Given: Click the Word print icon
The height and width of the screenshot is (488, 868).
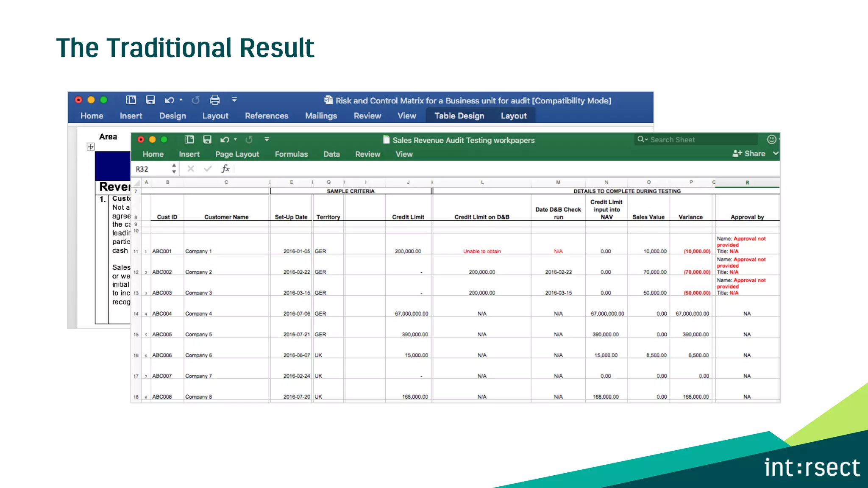Looking at the screenshot, I should pyautogui.click(x=215, y=100).
